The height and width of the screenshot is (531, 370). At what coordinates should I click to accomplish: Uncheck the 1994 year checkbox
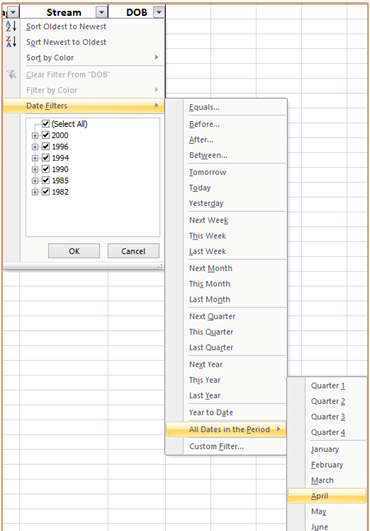[x=46, y=158]
